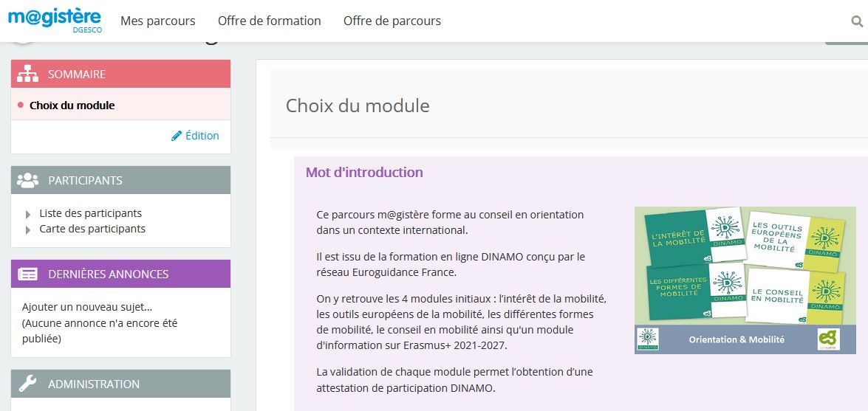Select Choix du module in summary
868x411 pixels.
click(72, 105)
